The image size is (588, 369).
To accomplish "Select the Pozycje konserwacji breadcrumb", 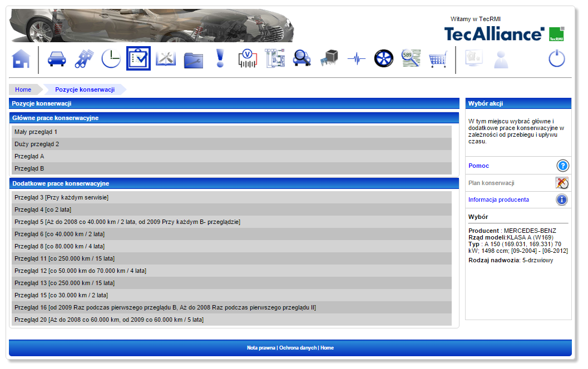I will 85,89.
